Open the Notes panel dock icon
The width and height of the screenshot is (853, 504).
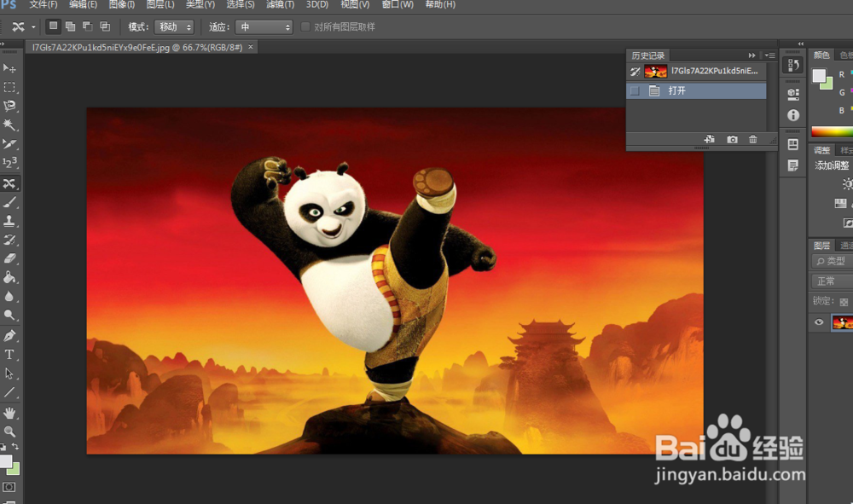793,165
